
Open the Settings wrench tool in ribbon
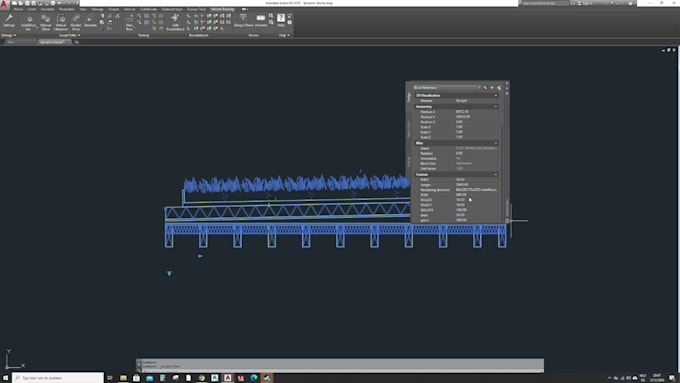pyautogui.click(x=9, y=21)
